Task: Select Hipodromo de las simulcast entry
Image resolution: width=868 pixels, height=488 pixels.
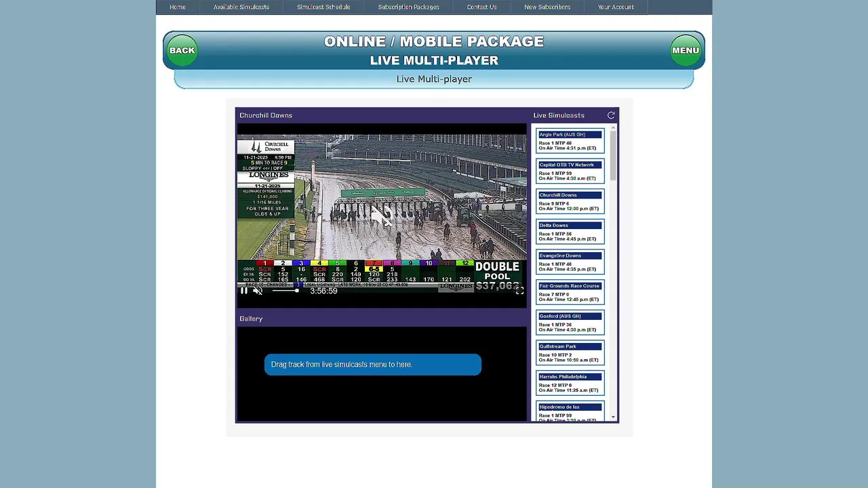Action: coord(570,411)
